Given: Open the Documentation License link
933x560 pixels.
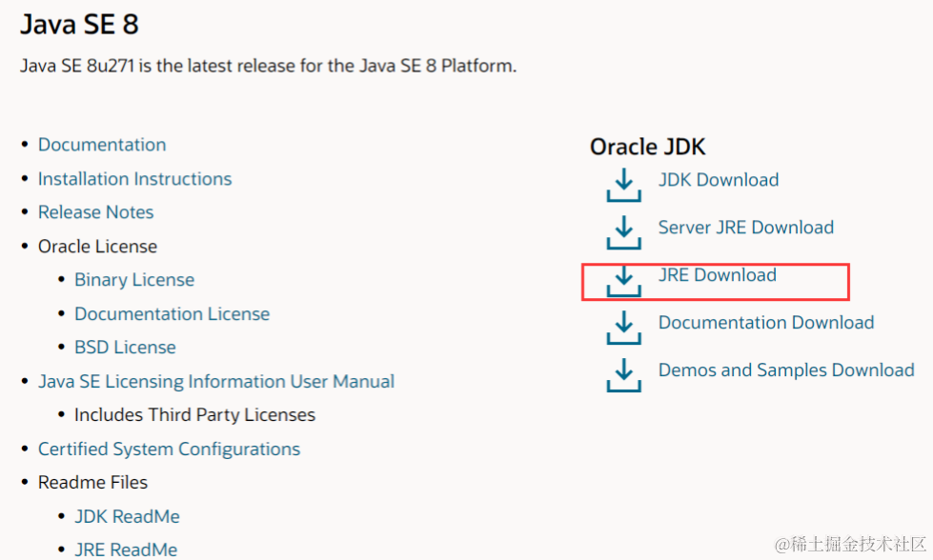Looking at the screenshot, I should point(172,313).
